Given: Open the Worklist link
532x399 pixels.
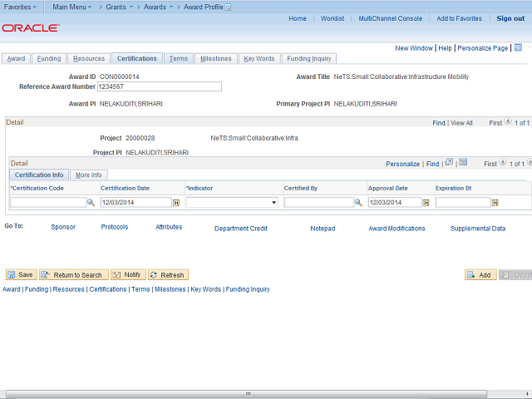Looking at the screenshot, I should [x=332, y=18].
